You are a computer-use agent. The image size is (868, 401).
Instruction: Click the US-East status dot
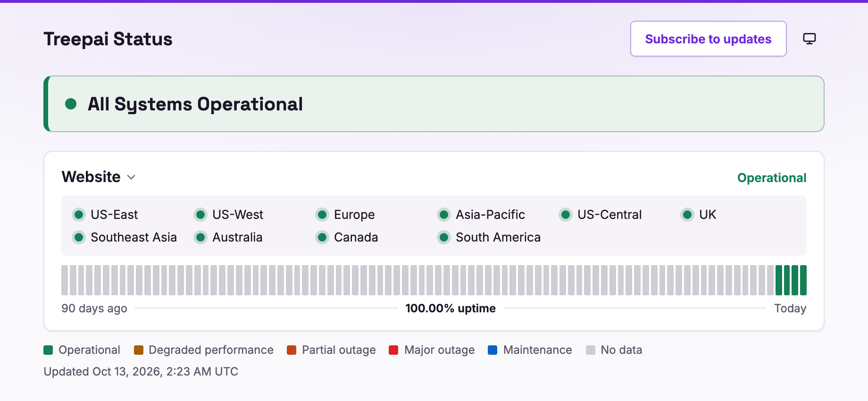[79, 215]
